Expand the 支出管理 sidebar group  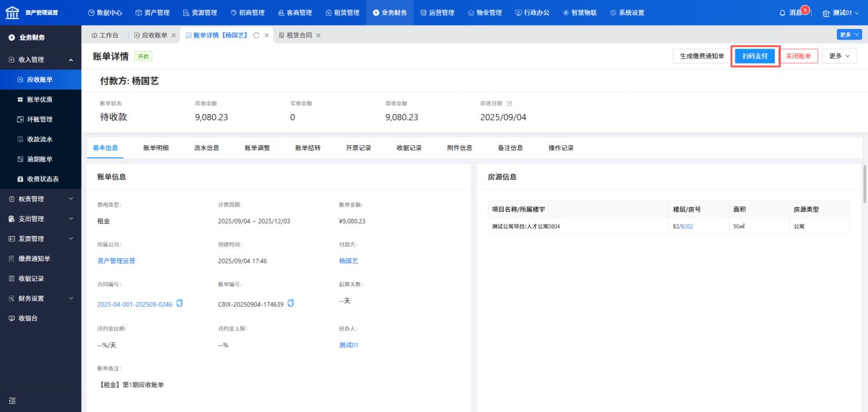tap(41, 219)
